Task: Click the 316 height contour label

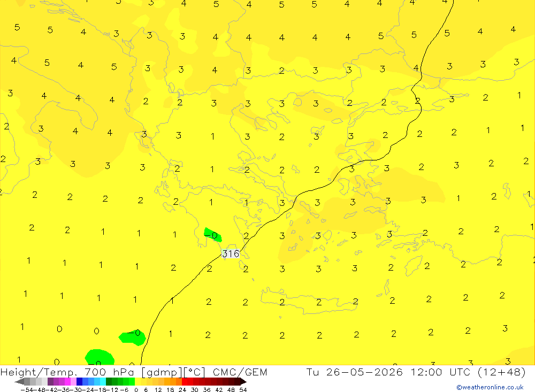Action: tap(231, 253)
